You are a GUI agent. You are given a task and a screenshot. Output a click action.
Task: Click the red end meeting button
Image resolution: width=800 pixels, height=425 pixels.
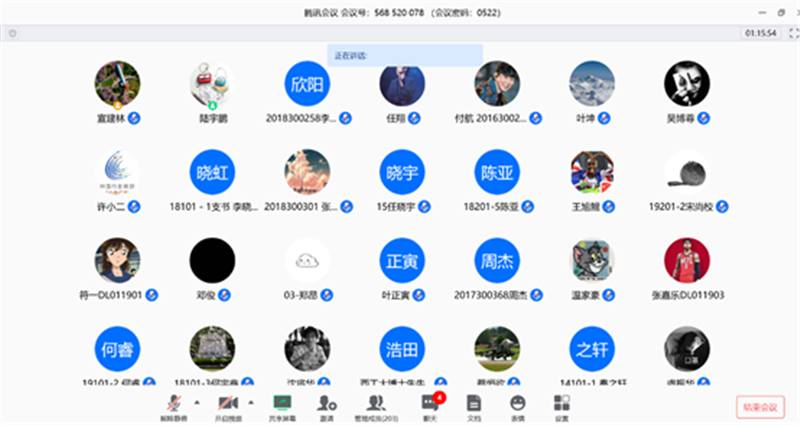[760, 407]
